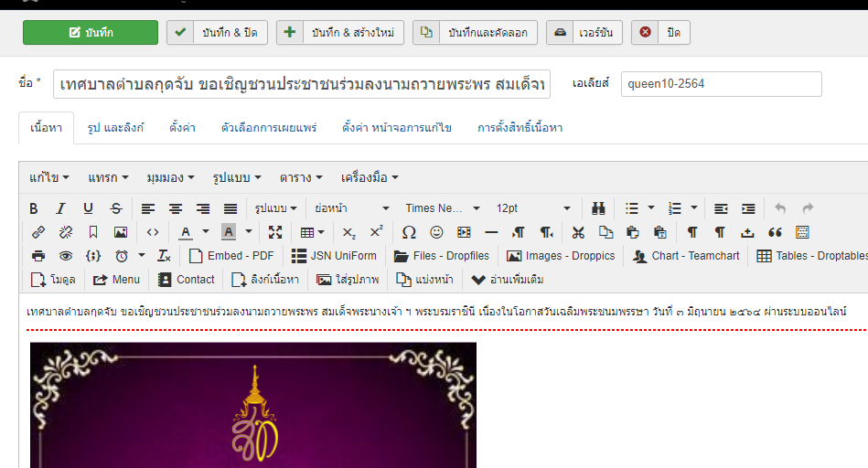Click the alias field queen10-2564
868x468 pixels.
point(722,84)
